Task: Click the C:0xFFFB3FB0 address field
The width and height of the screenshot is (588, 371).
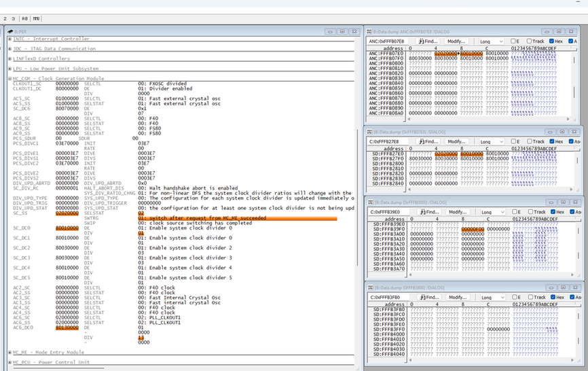Action: pos(390,297)
